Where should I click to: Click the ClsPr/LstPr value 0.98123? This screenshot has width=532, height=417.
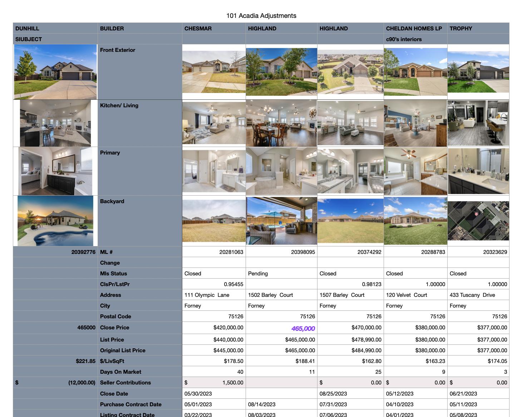click(x=371, y=284)
